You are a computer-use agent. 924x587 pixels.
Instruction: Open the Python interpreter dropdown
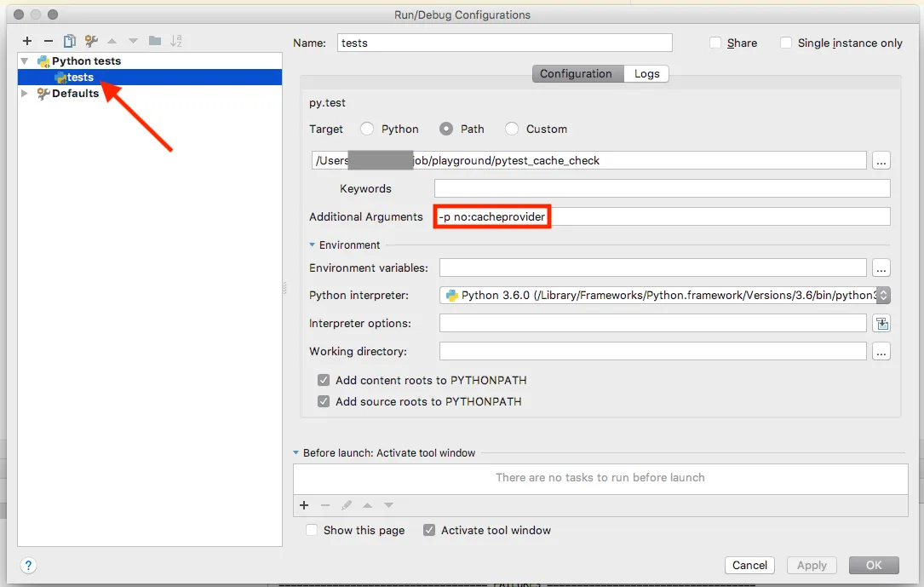883,296
